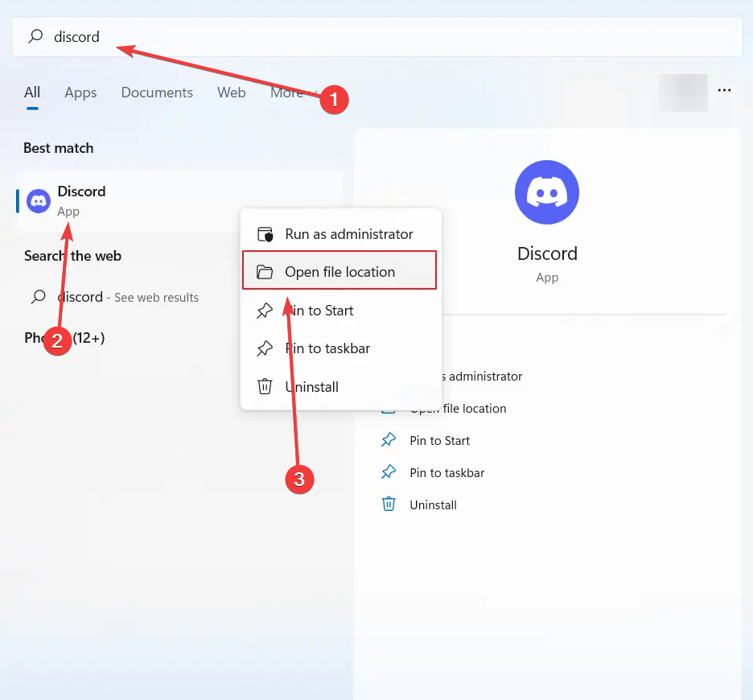The height and width of the screenshot is (700, 753).
Task: Click the trash icon beside context menu Uninstall
Action: (x=265, y=386)
